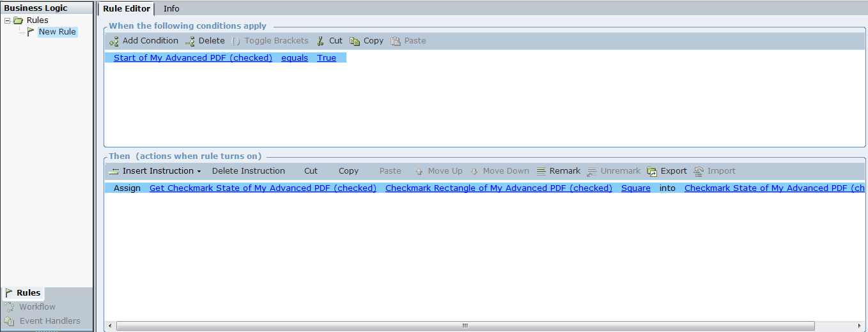Click the Copy icon in conditions toolbar
Screen dimensions: 868x332
355,41
